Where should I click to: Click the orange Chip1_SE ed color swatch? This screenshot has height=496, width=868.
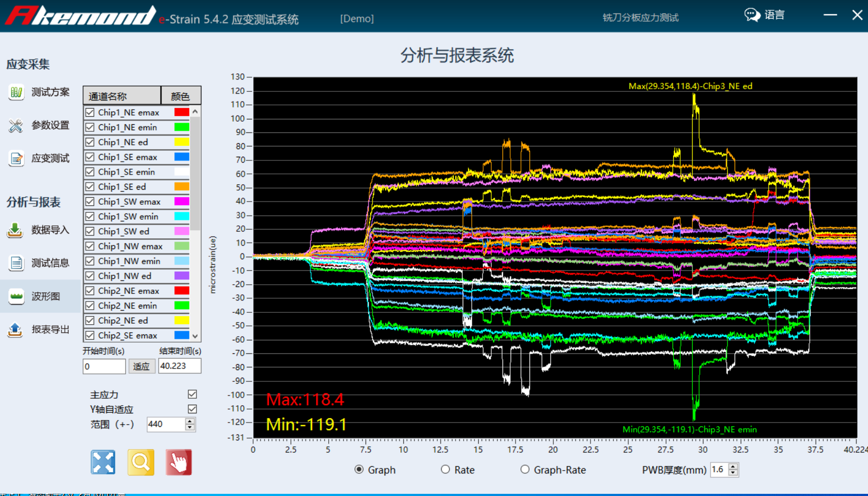182,187
